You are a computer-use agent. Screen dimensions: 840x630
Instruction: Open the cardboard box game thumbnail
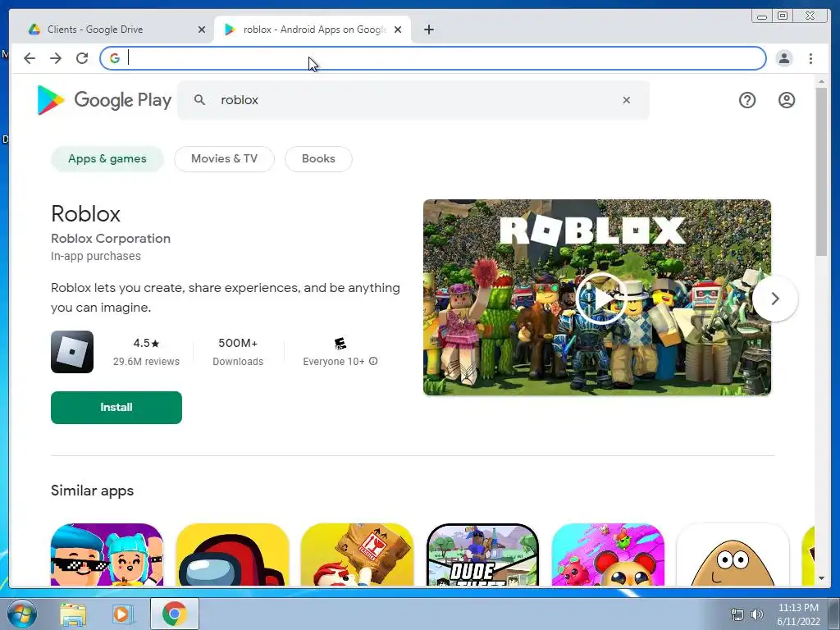[x=358, y=555]
